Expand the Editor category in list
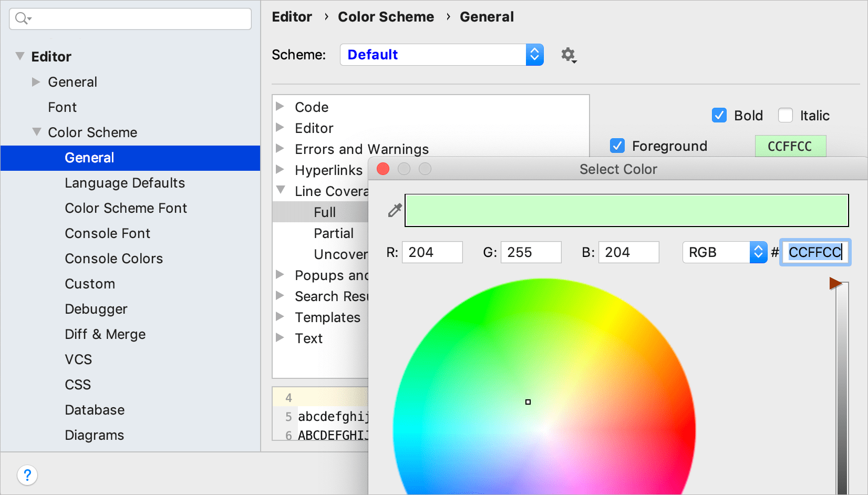 [280, 128]
